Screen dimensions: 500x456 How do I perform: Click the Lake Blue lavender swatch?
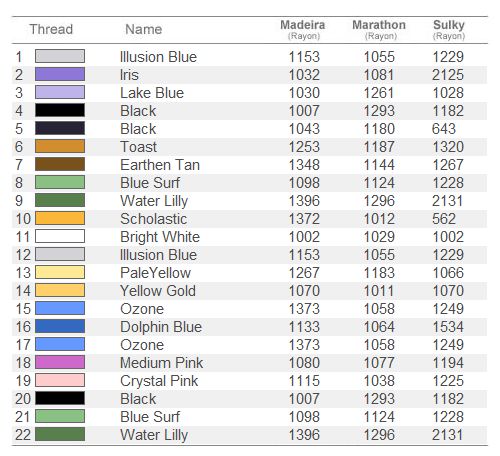point(60,92)
